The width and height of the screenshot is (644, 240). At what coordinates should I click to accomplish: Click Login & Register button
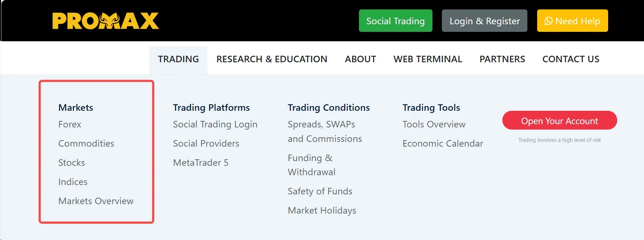tap(485, 21)
